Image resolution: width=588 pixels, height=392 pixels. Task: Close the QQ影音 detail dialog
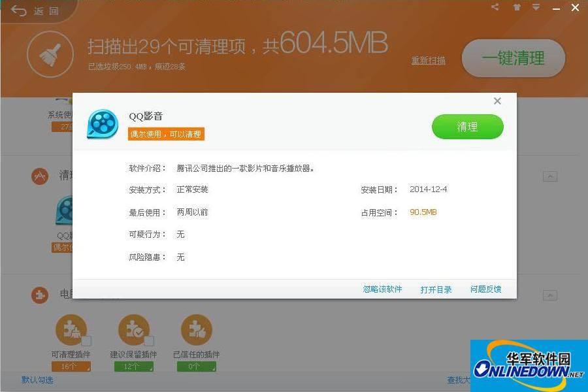click(x=497, y=101)
